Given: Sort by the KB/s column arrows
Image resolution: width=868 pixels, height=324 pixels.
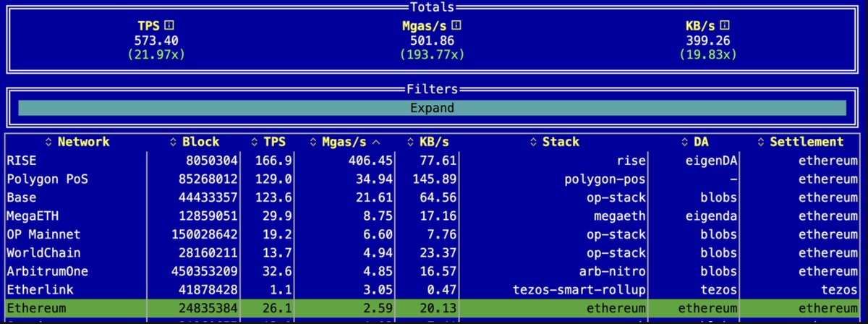Looking at the screenshot, I should [409, 142].
